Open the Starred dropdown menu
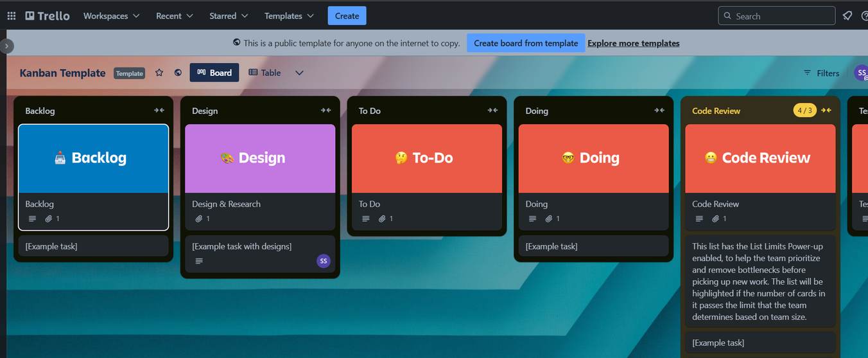Image resolution: width=868 pixels, height=358 pixels. [229, 16]
